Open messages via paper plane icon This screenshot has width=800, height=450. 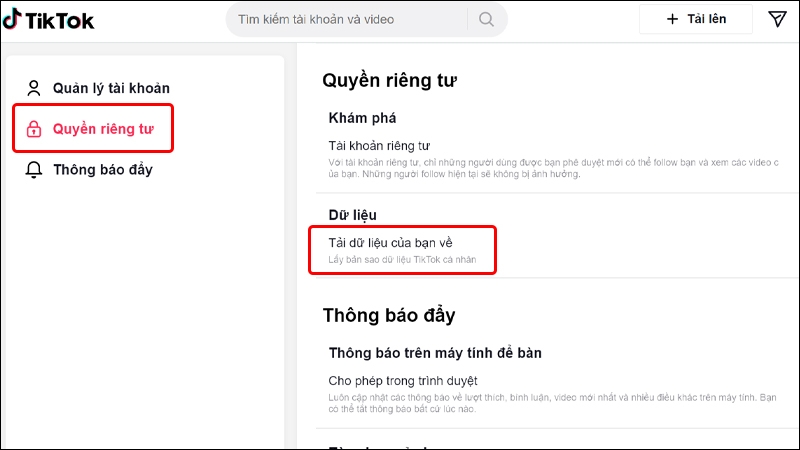click(777, 19)
